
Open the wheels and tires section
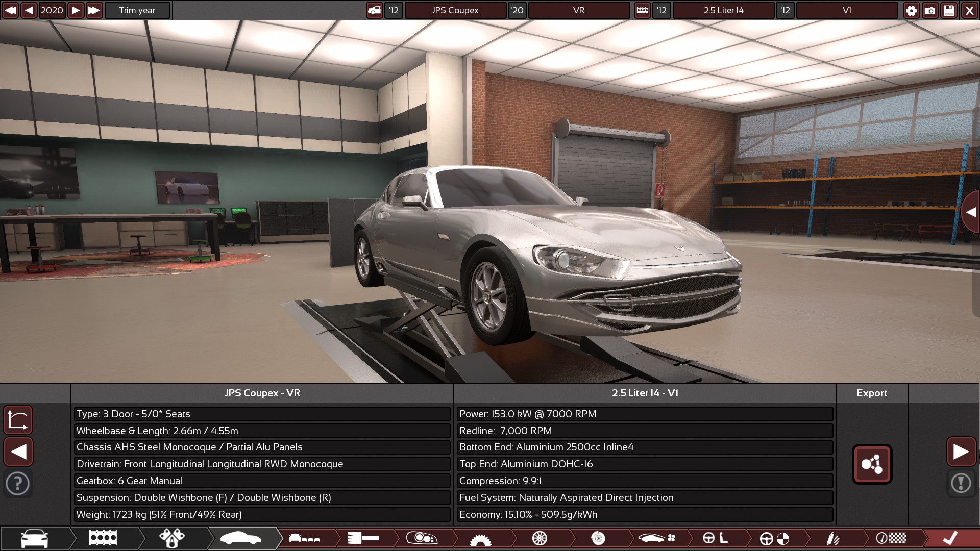pyautogui.click(x=540, y=538)
